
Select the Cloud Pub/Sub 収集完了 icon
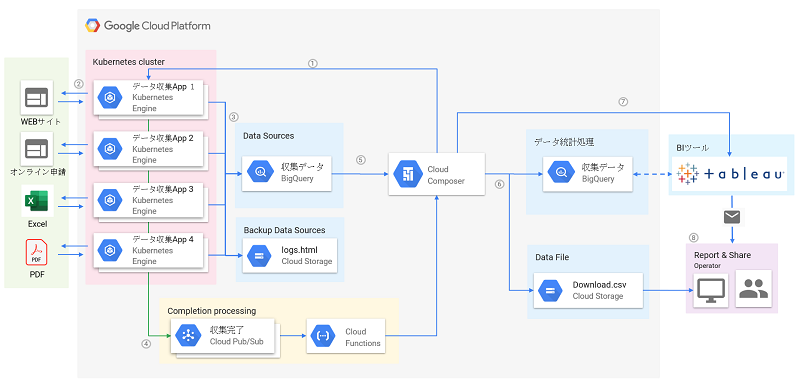tap(189, 335)
